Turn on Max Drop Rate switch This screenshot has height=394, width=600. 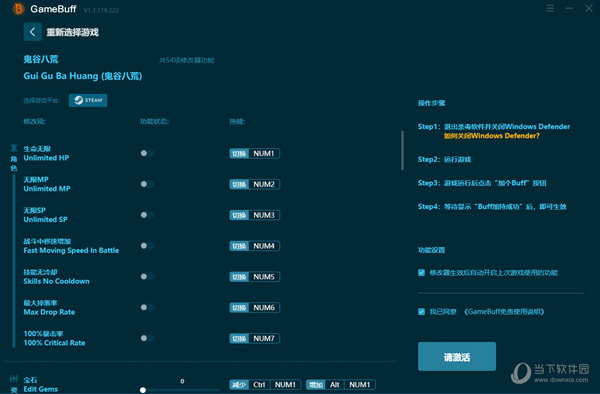pyautogui.click(x=147, y=308)
